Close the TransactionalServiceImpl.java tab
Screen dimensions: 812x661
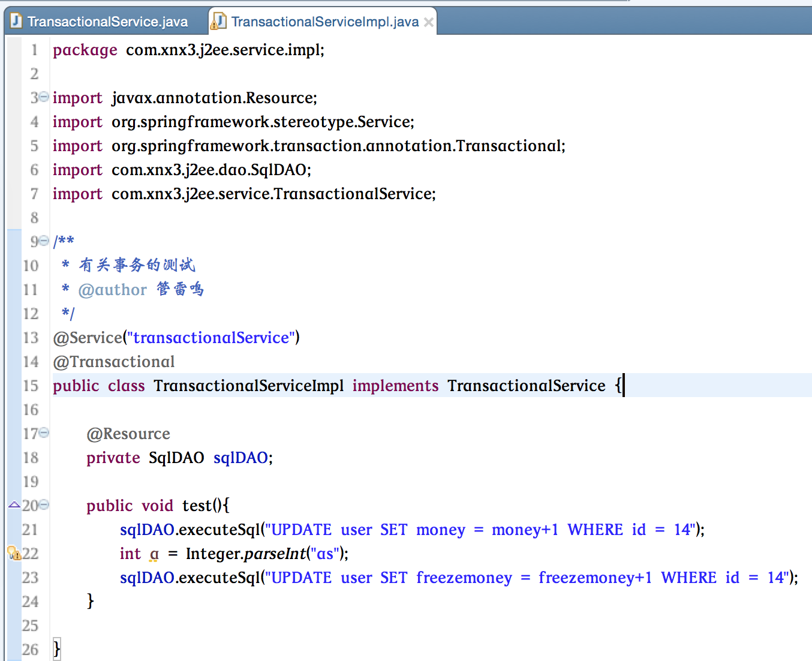point(428,22)
